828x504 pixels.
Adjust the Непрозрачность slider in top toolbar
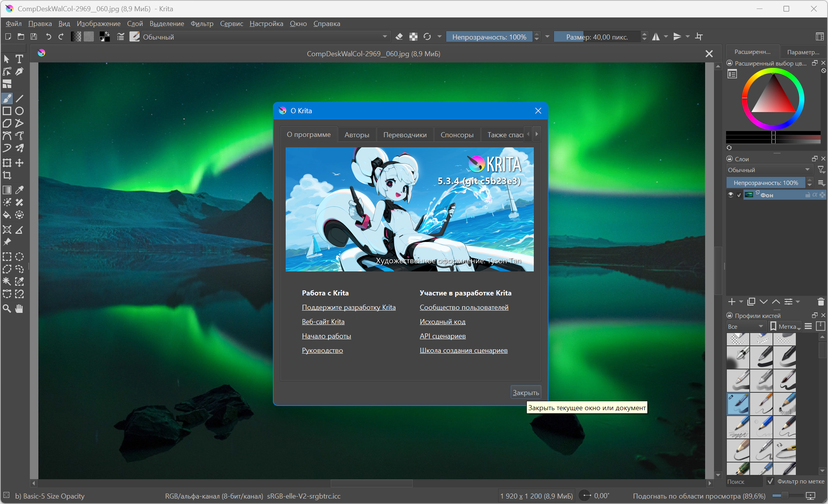pos(489,37)
